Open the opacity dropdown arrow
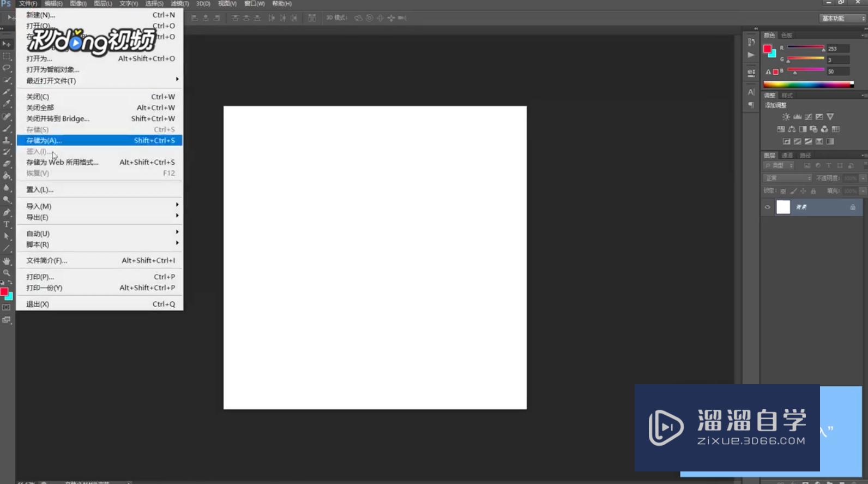Viewport: 868px width, 484px height. point(863,178)
